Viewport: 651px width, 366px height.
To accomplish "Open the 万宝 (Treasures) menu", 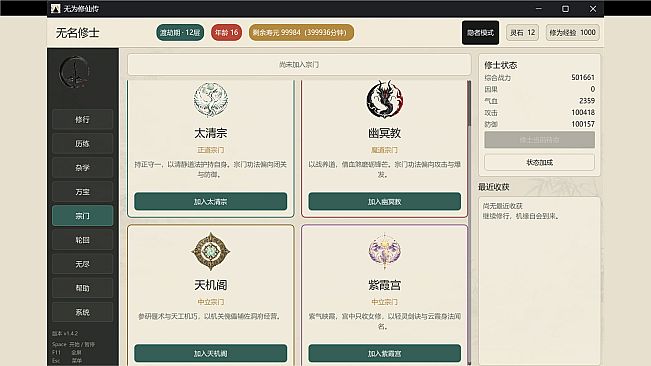I will click(x=83, y=192).
